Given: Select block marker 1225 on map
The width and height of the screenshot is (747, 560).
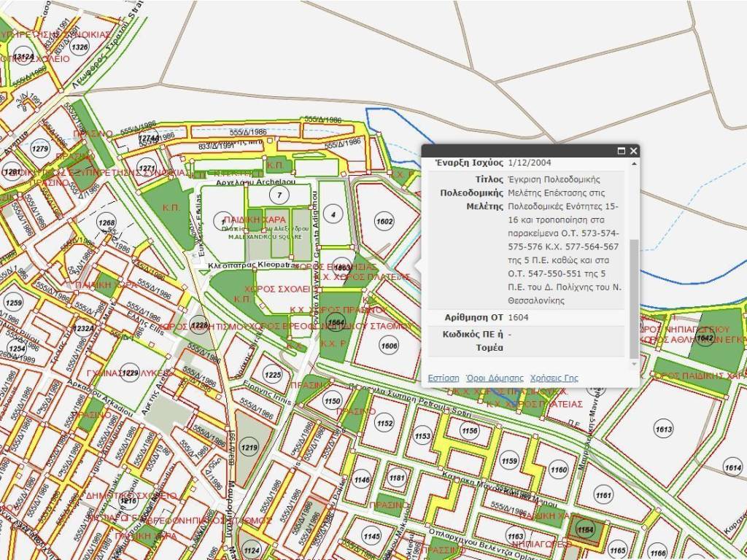Looking at the screenshot, I should tap(272, 376).
